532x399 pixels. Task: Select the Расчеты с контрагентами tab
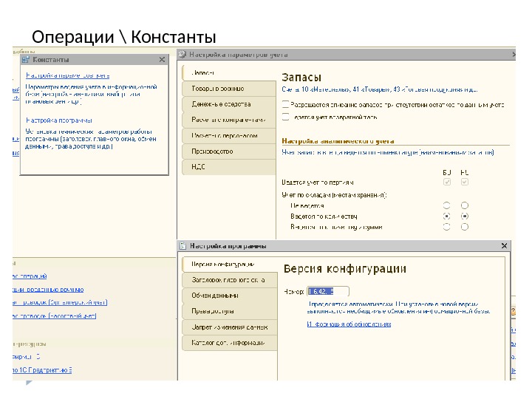pos(229,120)
